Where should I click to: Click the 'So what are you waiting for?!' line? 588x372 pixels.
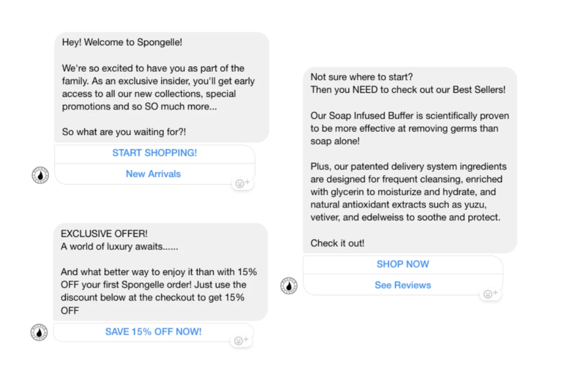tap(124, 132)
